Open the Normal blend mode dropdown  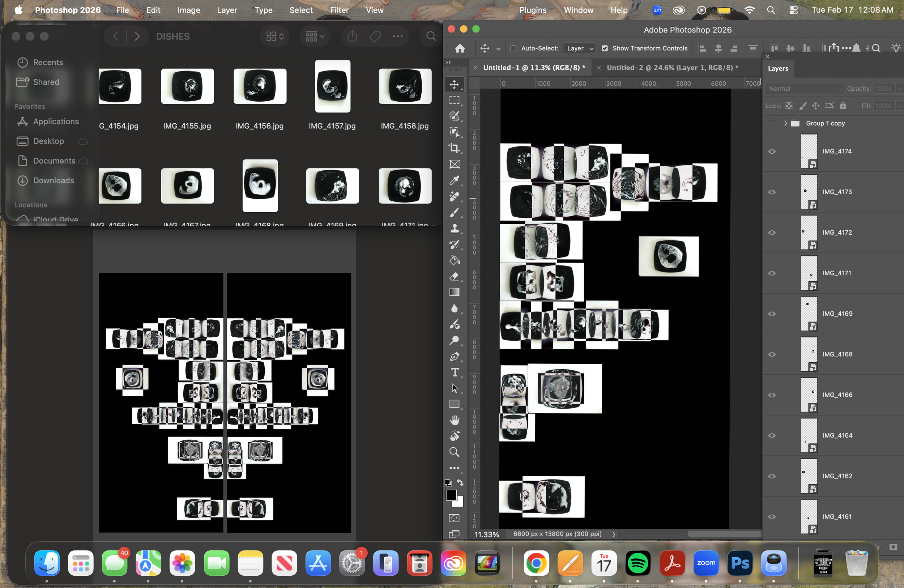tap(805, 89)
